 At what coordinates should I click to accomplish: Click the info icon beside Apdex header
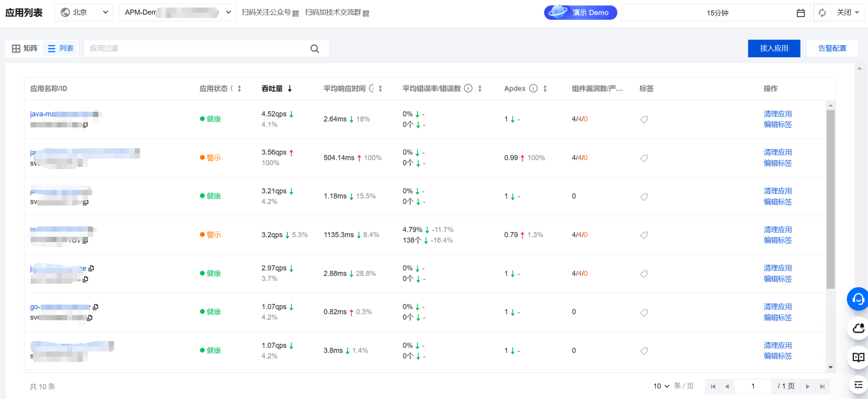pos(533,88)
